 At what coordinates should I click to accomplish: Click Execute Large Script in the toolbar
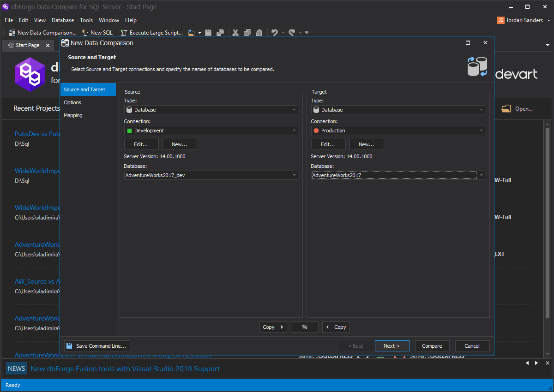coord(152,33)
